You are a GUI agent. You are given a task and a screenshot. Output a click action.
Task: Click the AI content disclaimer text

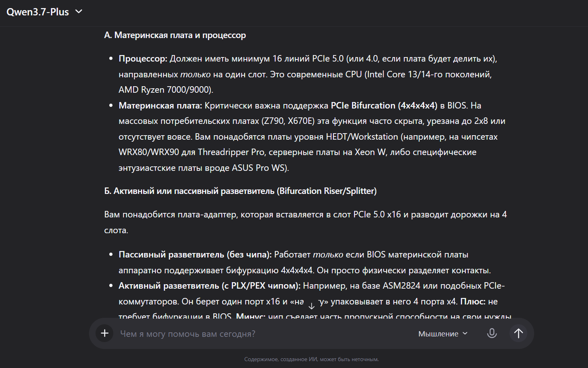311,359
